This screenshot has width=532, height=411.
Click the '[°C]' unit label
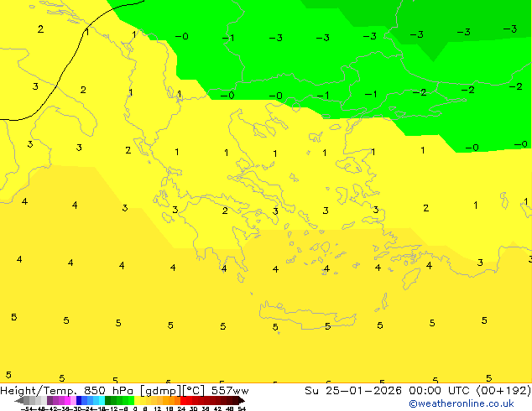coord(193,391)
